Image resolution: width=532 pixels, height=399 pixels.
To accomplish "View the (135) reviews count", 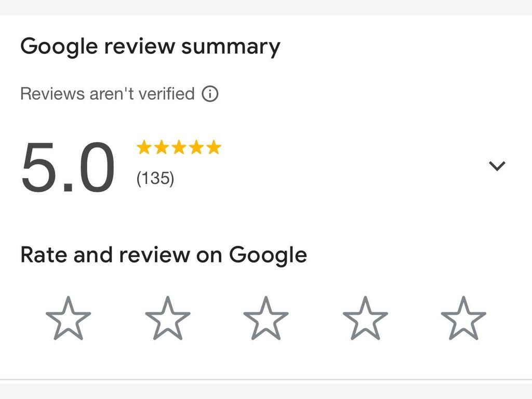I will tap(155, 178).
